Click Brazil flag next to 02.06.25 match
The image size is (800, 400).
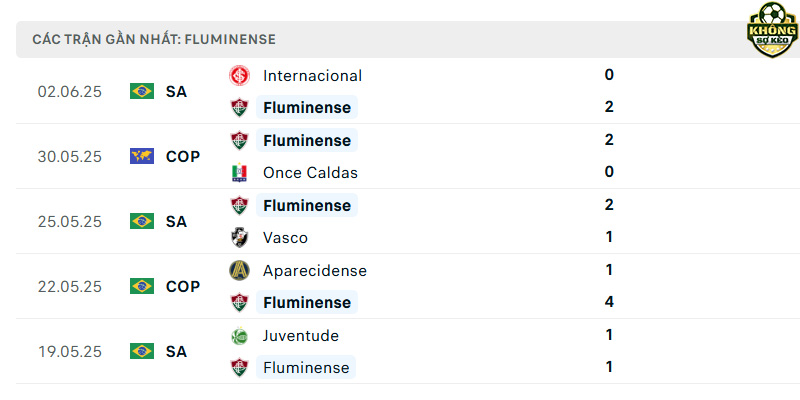pos(142,91)
